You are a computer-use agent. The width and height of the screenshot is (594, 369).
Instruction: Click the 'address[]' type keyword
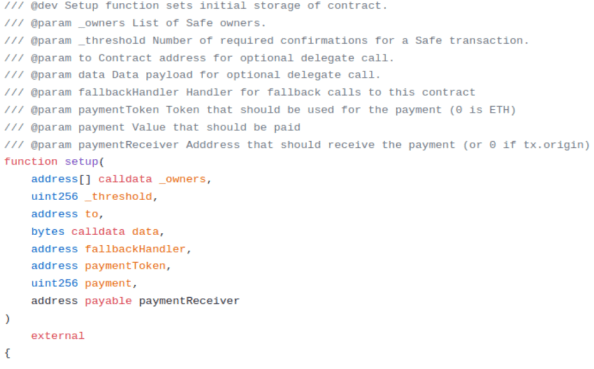[61, 179]
